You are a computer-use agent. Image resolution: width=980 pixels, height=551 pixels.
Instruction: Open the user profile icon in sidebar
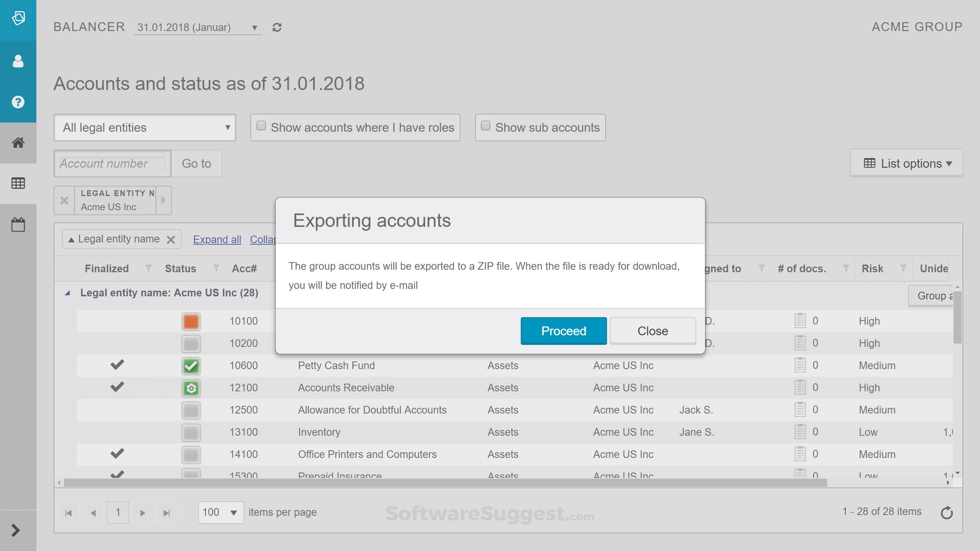pyautogui.click(x=18, y=61)
